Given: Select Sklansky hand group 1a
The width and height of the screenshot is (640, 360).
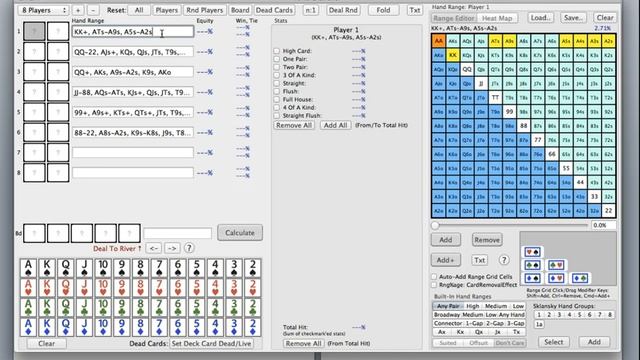Looking at the screenshot, I should point(539,324).
